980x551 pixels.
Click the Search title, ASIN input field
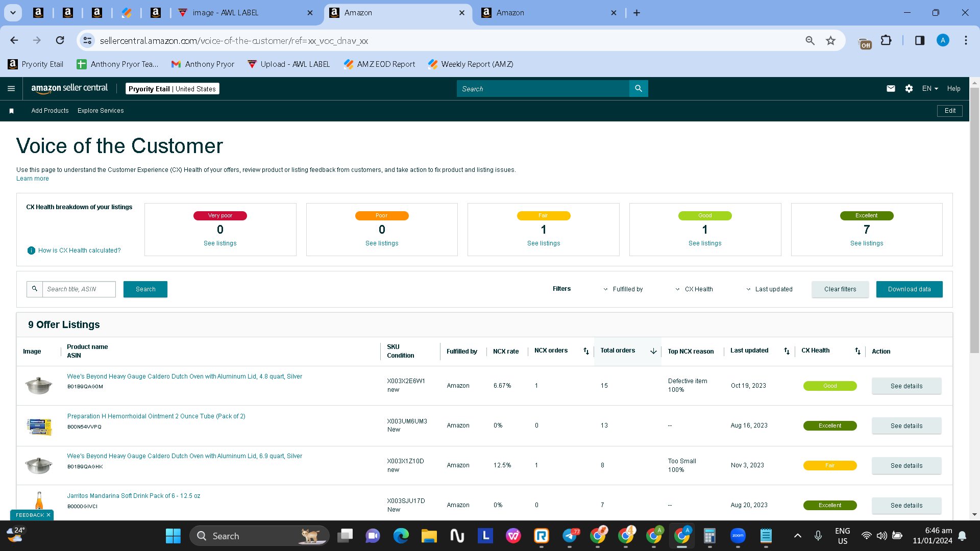pos(79,289)
